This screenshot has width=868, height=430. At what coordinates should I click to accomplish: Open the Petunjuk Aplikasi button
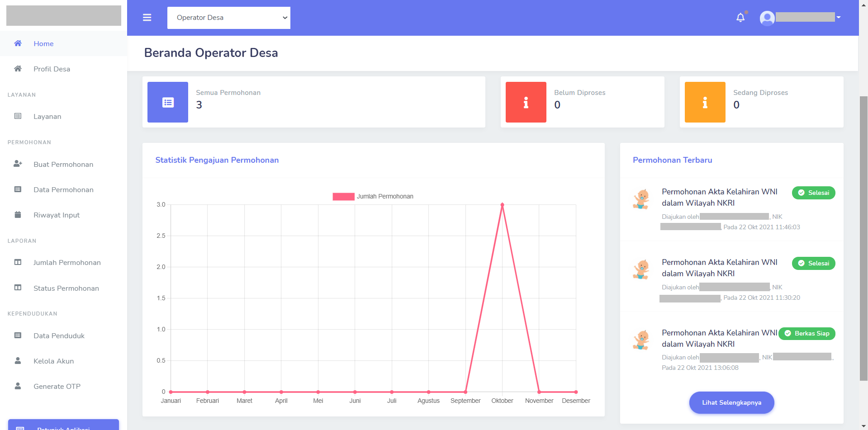pyautogui.click(x=63, y=425)
